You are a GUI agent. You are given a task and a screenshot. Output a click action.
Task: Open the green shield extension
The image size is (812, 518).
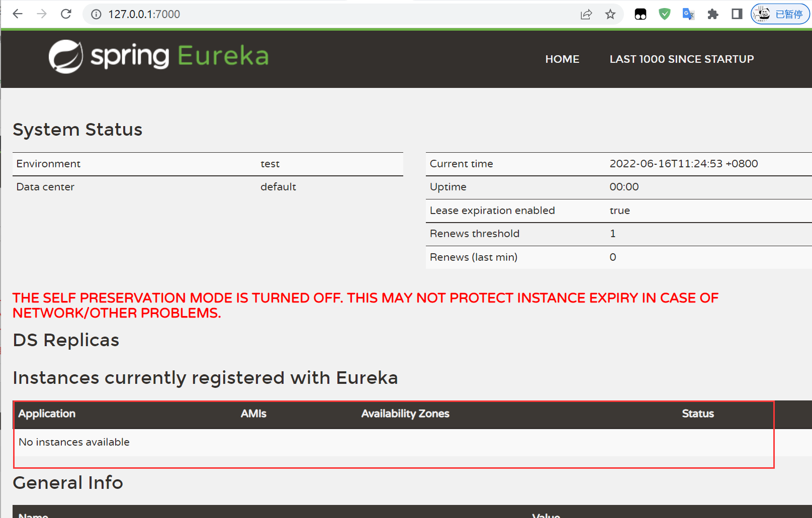(x=665, y=14)
